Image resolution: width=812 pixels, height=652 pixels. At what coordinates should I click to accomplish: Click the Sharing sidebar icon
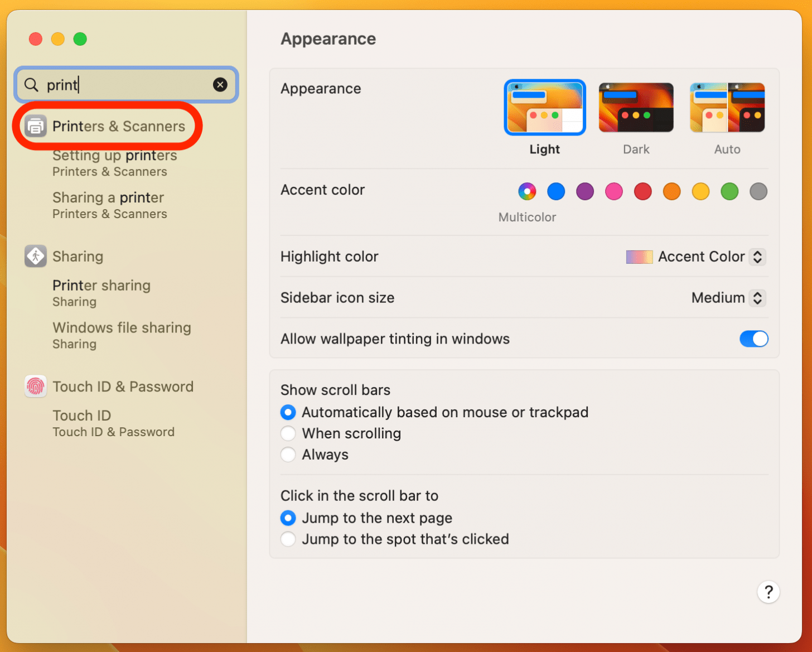[x=36, y=257]
